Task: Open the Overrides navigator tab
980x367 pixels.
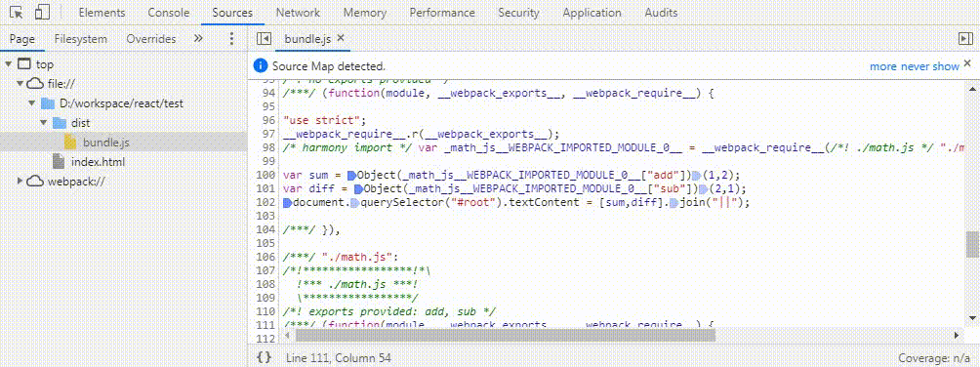Action: (151, 39)
